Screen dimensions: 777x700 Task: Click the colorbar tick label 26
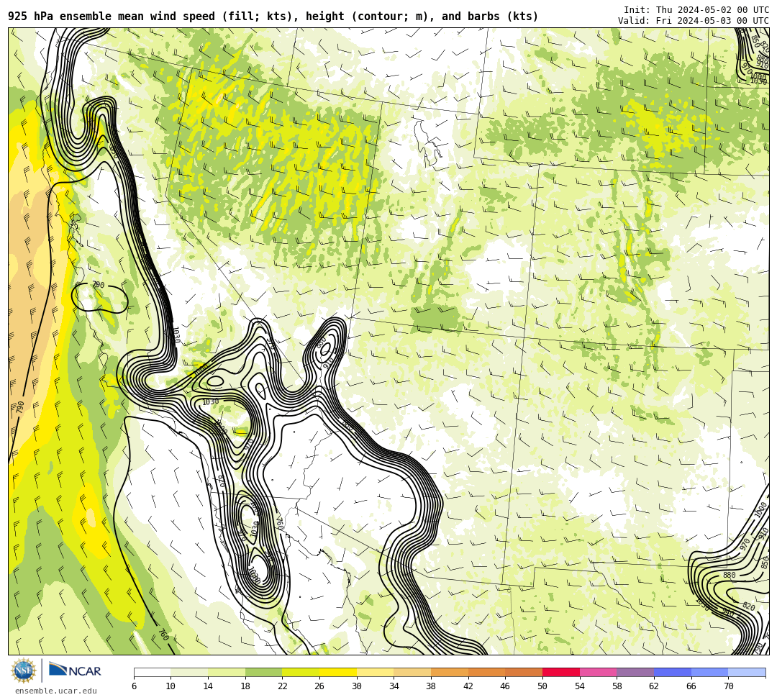tap(319, 686)
